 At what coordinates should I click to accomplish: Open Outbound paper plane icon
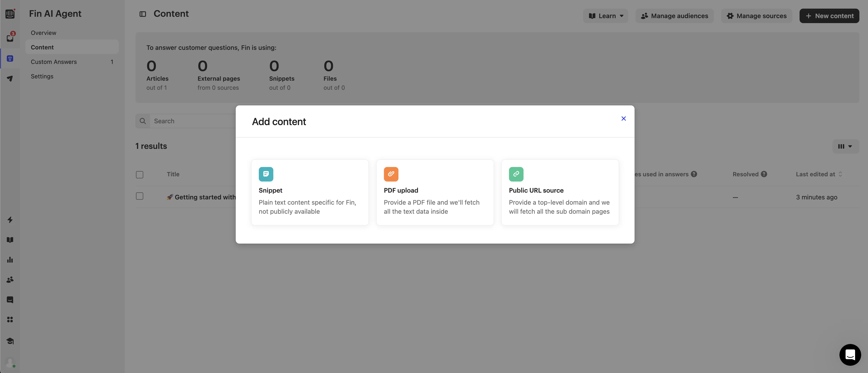[10, 78]
